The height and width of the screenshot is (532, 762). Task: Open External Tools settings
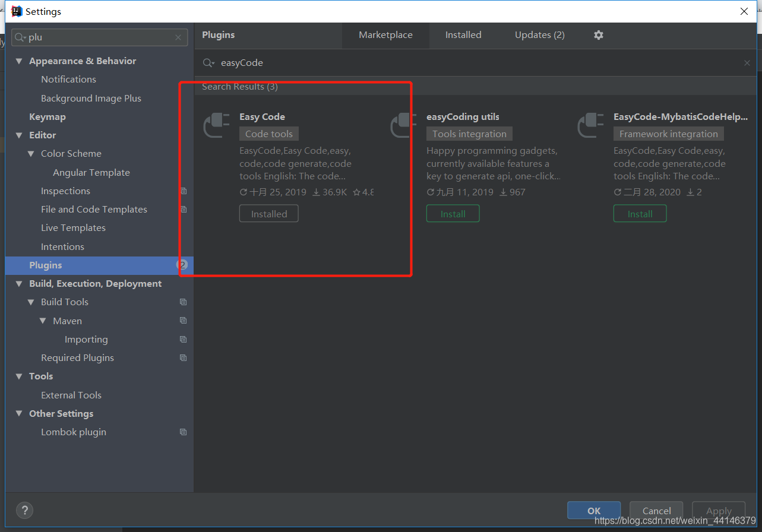point(71,395)
